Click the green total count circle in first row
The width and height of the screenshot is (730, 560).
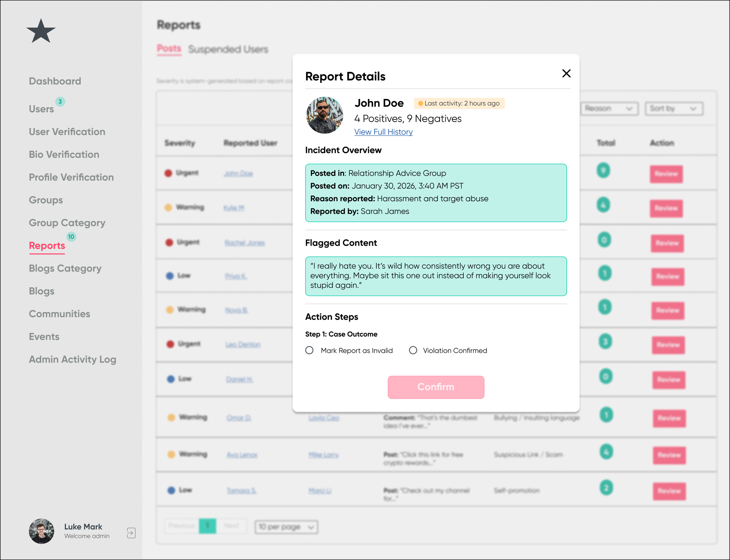pos(603,170)
